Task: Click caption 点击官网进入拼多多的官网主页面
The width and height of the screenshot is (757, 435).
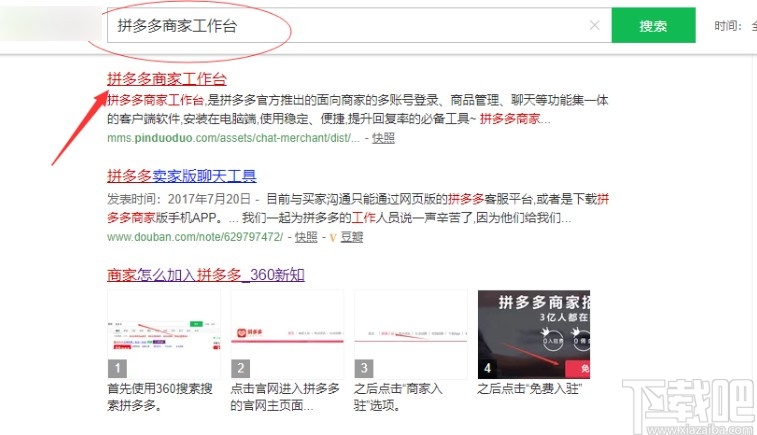Action: 285,396
